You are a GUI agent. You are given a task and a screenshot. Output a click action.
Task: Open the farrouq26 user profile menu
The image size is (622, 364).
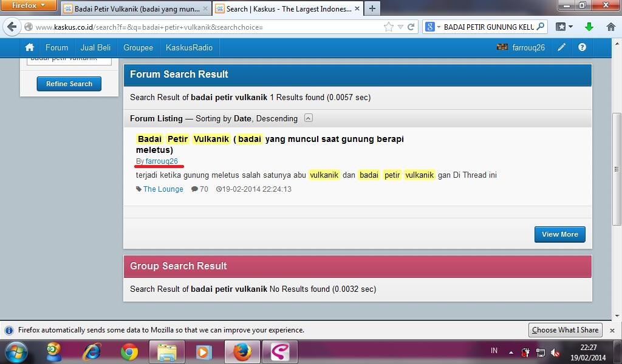click(521, 47)
